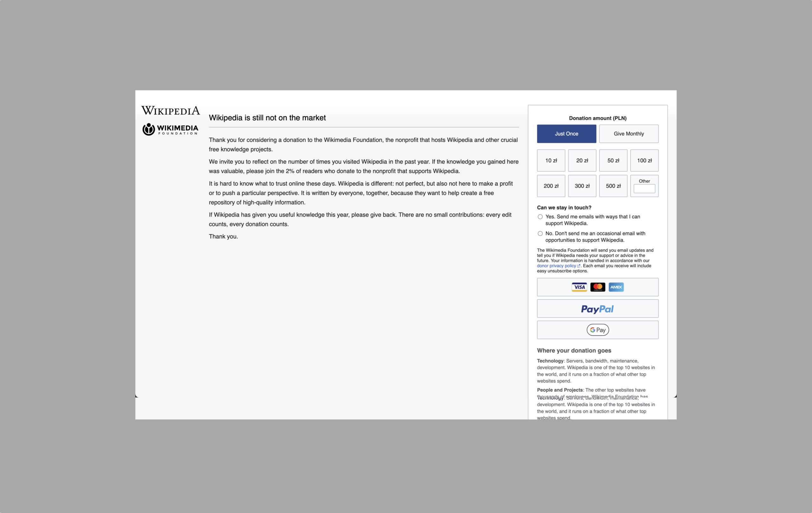This screenshot has width=812, height=513.
Task: Select the 50 zł donation amount
Action: pyautogui.click(x=613, y=160)
